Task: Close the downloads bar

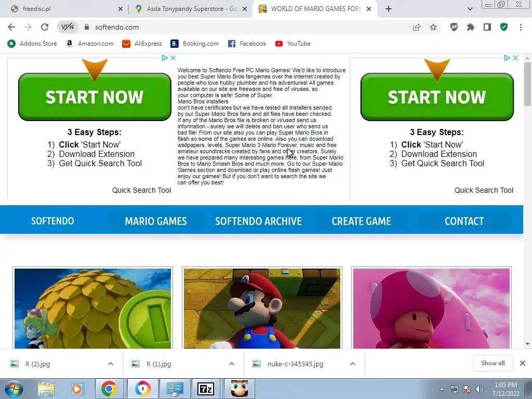Action: pyautogui.click(x=523, y=363)
